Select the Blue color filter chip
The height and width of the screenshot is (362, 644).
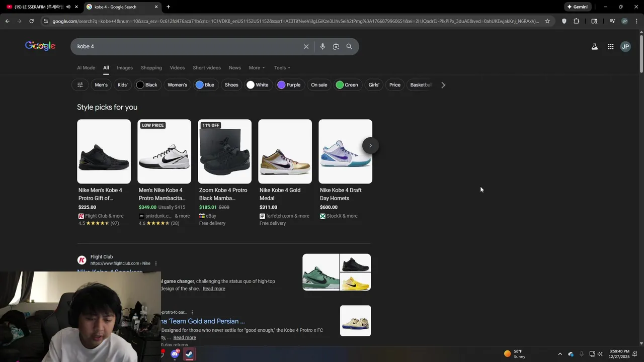205,85
